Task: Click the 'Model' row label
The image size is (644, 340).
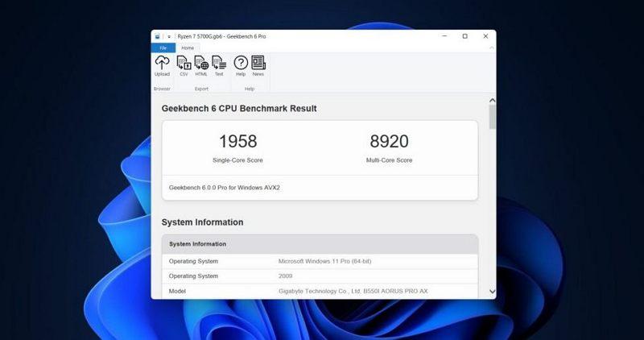Action: point(177,291)
